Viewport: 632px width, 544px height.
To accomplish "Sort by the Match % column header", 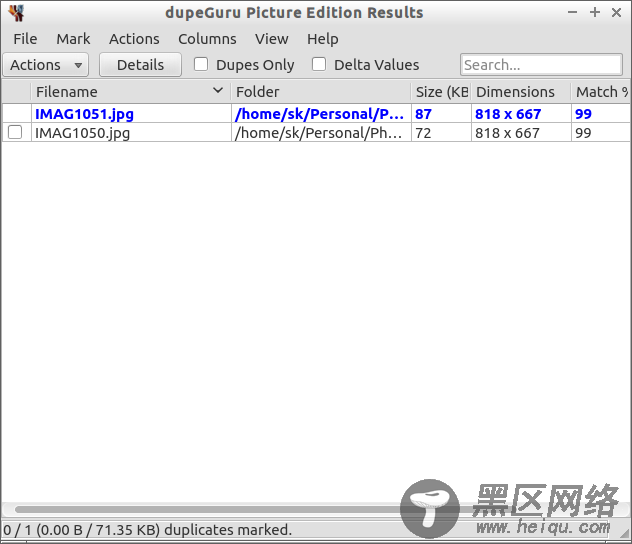I will [601, 92].
